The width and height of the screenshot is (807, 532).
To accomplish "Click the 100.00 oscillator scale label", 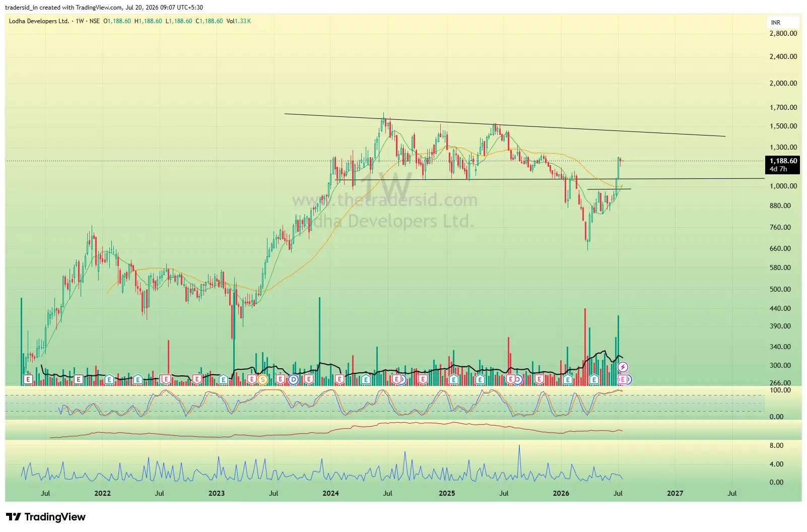I will [x=780, y=390].
